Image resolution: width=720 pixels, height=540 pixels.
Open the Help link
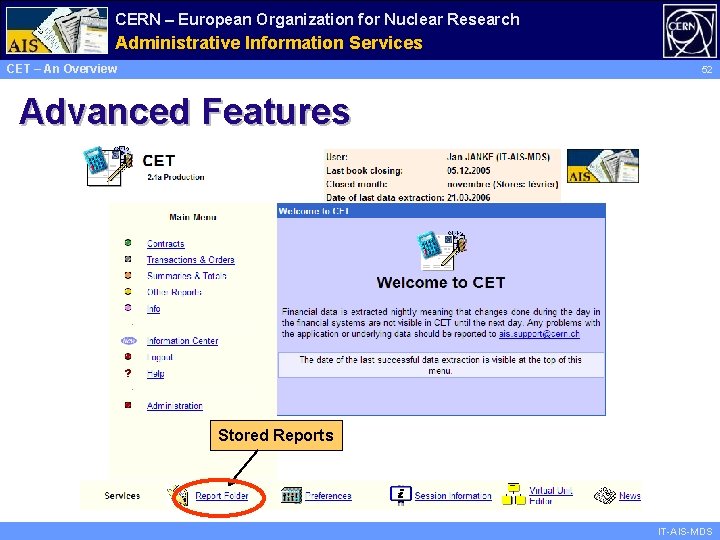[x=155, y=374]
